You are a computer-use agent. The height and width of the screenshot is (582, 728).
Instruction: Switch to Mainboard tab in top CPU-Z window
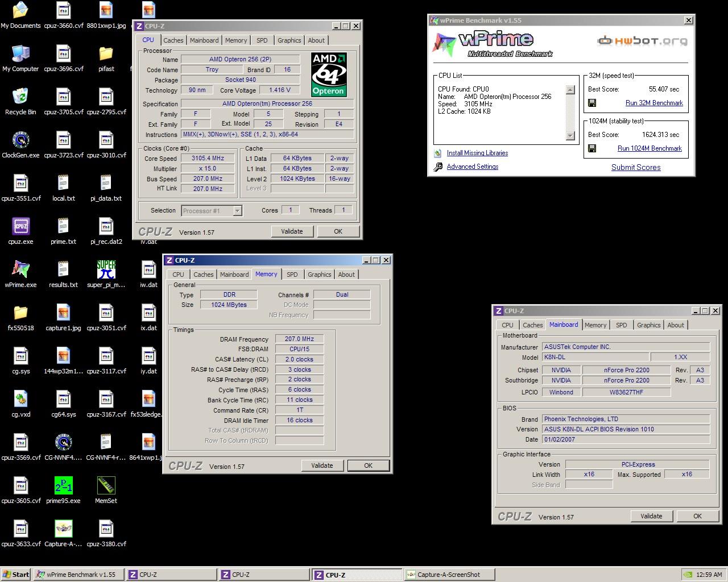coord(204,40)
